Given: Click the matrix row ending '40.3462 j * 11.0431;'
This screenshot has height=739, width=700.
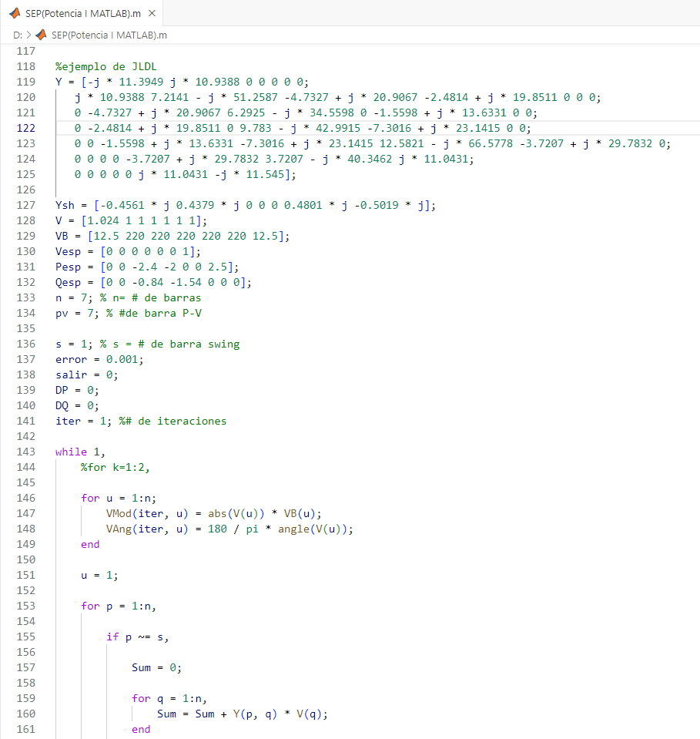Looking at the screenshot, I should (x=274, y=159).
